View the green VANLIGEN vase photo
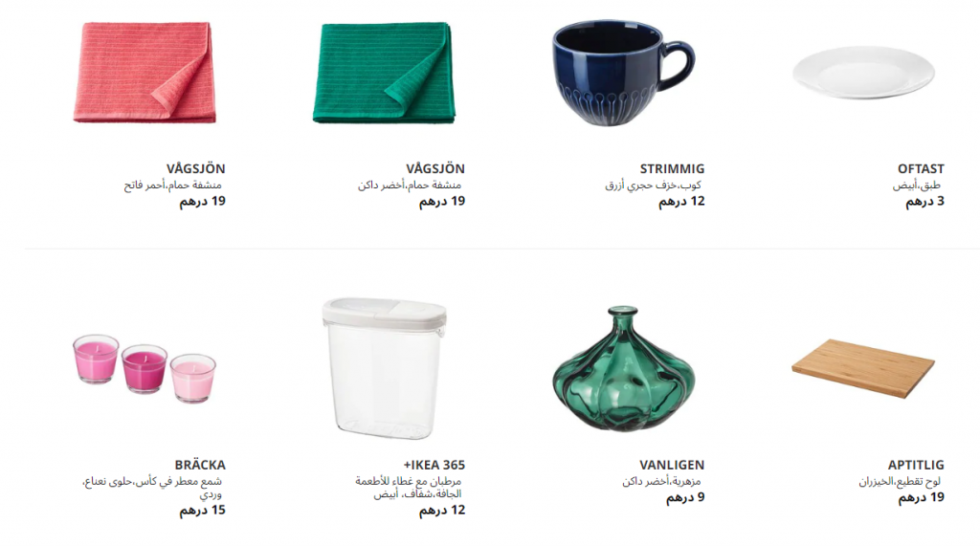The width and height of the screenshot is (980, 546). coord(623,368)
